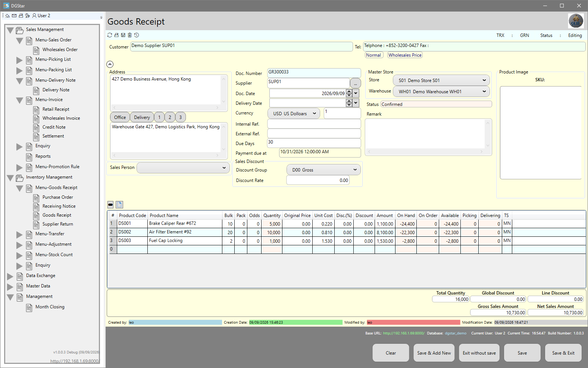Increase Doc. Date with the up stepper
Viewport: 588px width, 368px height.
(349, 91)
